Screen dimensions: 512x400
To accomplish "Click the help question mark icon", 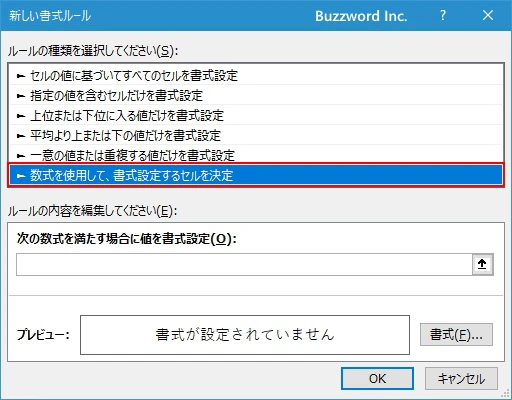I will click(443, 15).
